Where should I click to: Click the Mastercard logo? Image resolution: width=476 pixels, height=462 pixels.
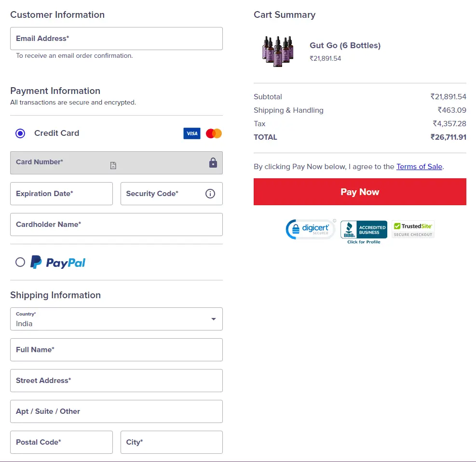[x=214, y=133]
